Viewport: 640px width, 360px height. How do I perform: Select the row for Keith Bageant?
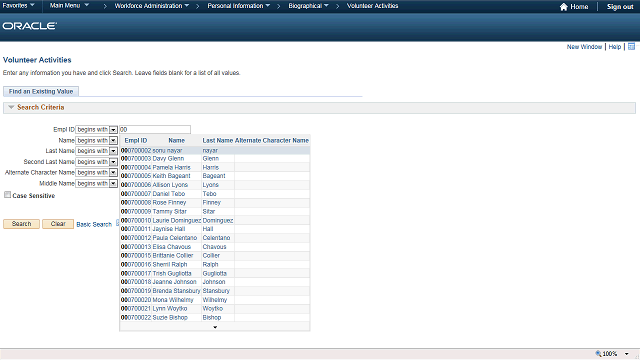tap(215, 176)
